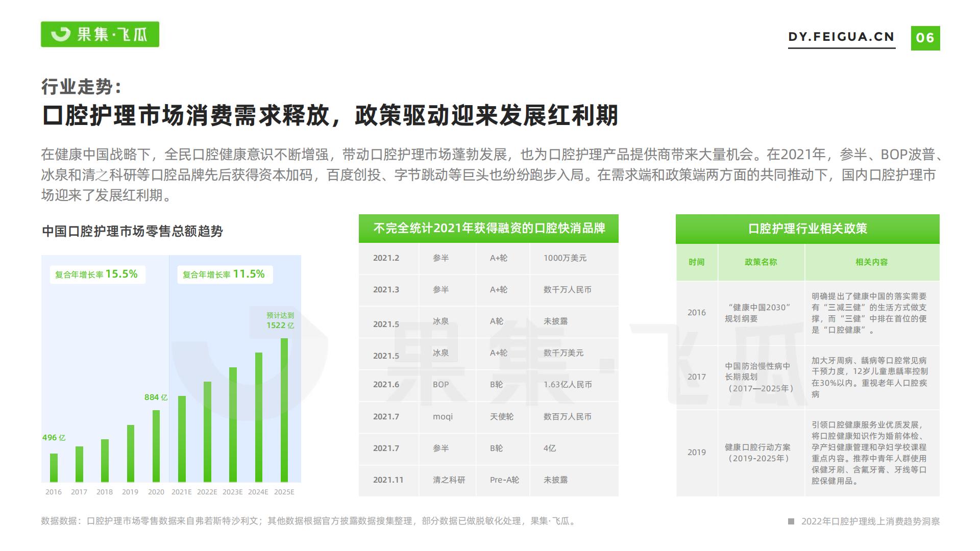Click the 口腔护理行业相关政策 table header

point(807,229)
